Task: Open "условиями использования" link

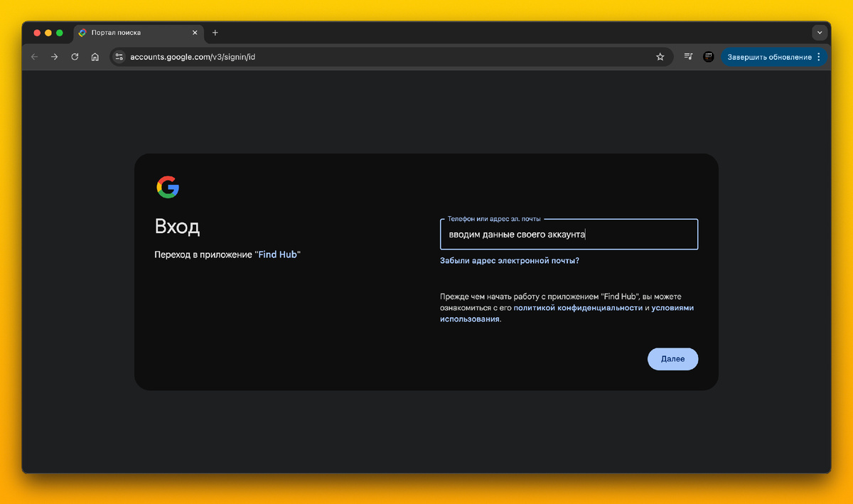Action: [567, 313]
